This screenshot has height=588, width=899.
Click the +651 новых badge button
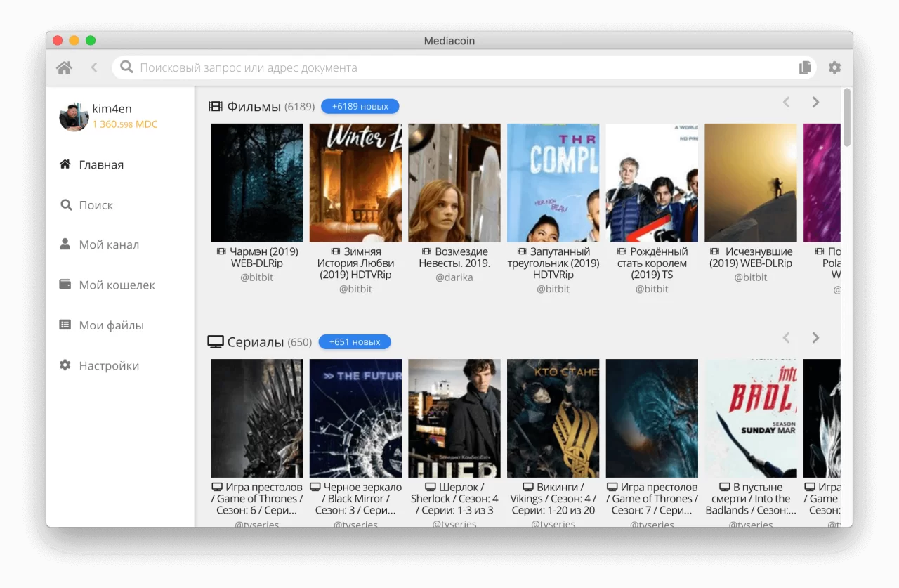pyautogui.click(x=355, y=342)
